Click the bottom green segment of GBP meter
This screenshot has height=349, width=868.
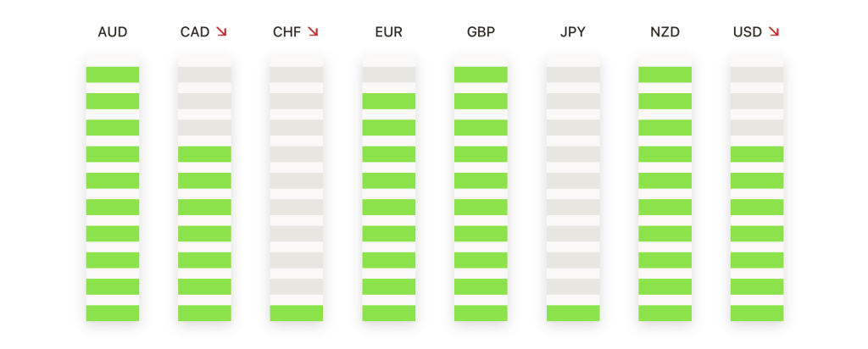click(481, 313)
